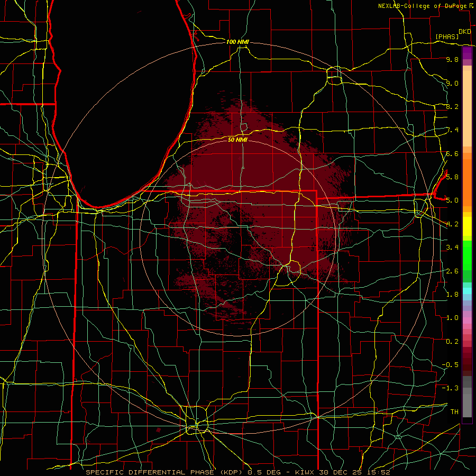Select the 0.2 scale value
Viewport: 476px width, 476px height.
(x=452, y=341)
